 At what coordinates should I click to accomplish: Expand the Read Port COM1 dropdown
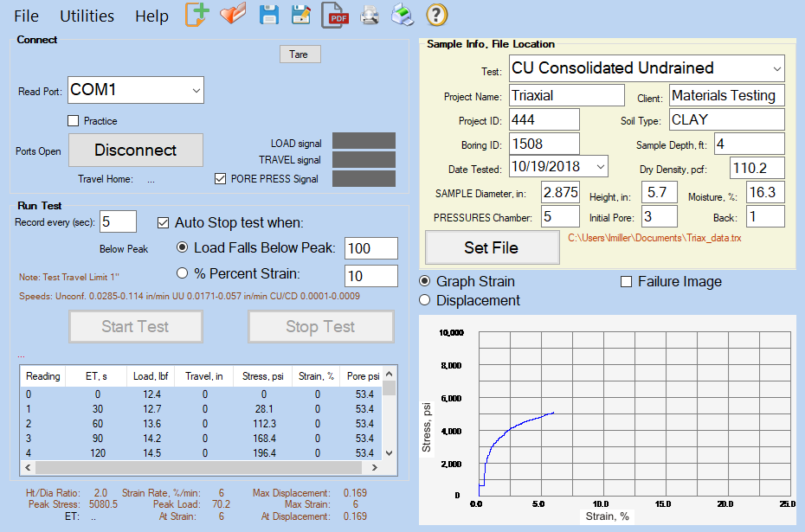(x=196, y=90)
